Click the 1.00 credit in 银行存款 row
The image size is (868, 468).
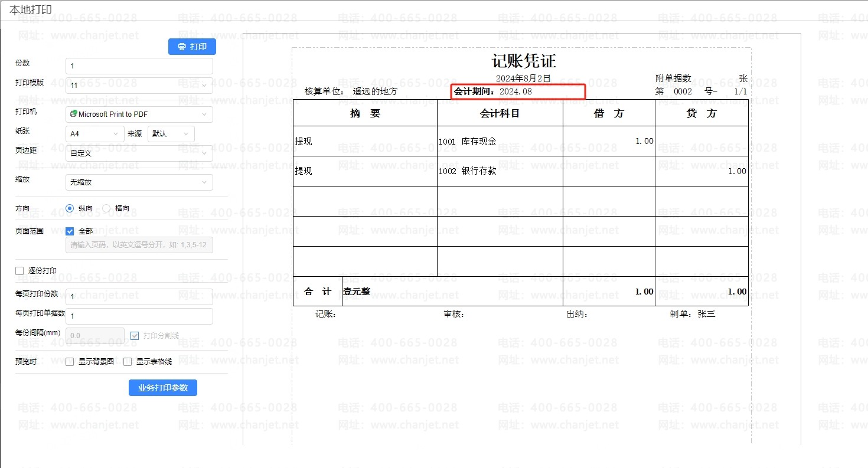[x=737, y=171]
